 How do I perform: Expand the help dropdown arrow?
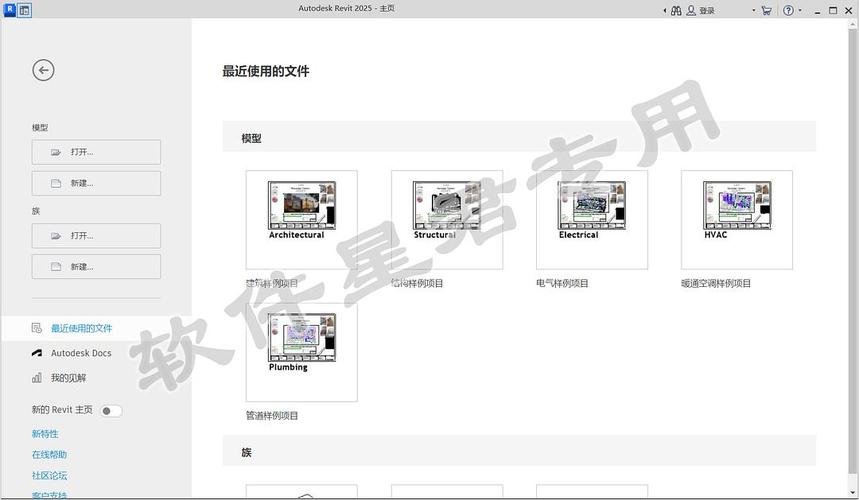pos(800,10)
